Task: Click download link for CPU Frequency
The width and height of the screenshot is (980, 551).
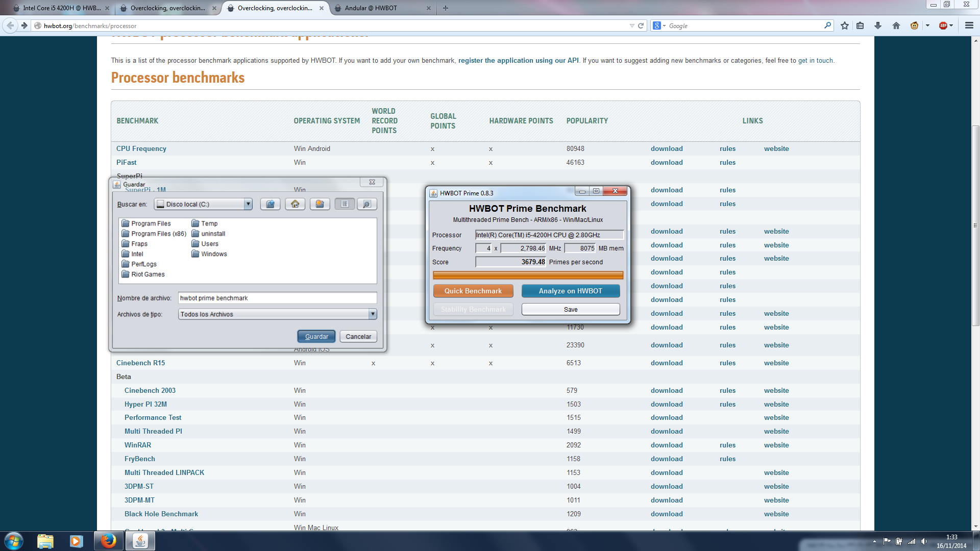Action: (x=667, y=148)
